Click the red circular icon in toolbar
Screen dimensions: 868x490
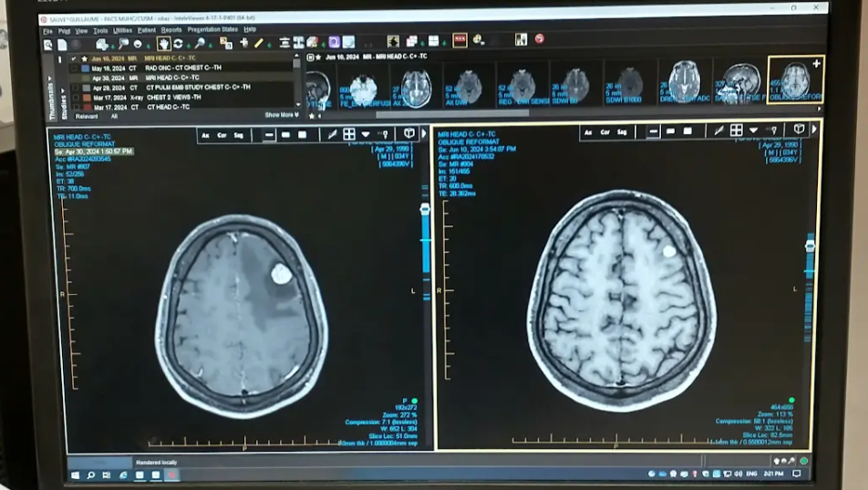point(539,39)
